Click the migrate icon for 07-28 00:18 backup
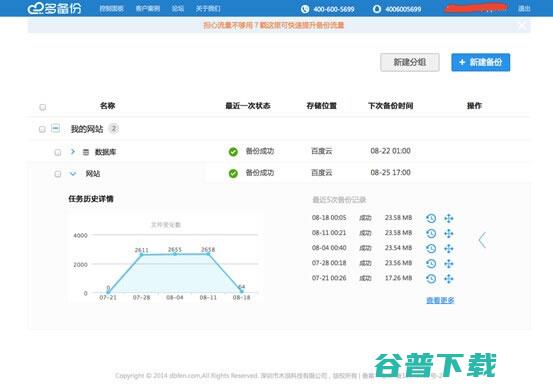The image size is (553, 387). [449, 264]
